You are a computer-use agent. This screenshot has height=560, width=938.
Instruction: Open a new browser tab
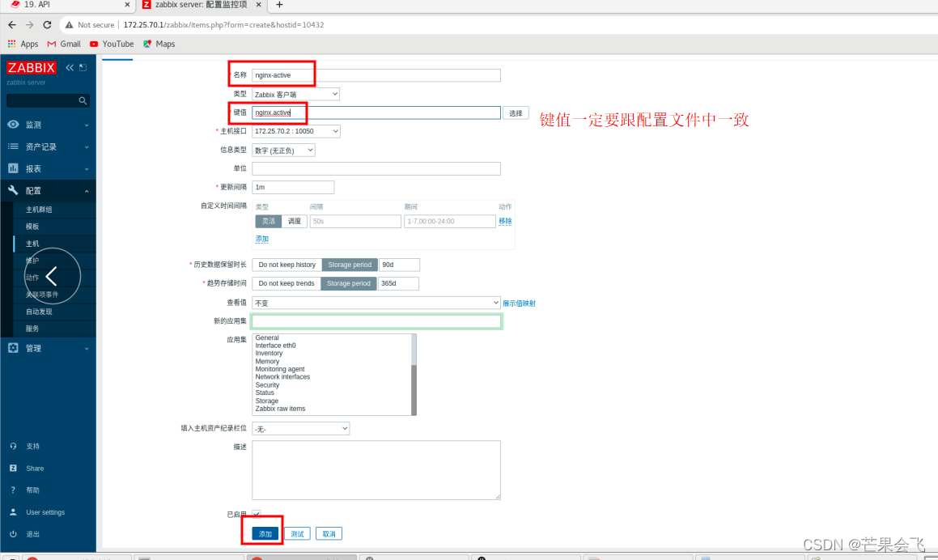tap(279, 5)
